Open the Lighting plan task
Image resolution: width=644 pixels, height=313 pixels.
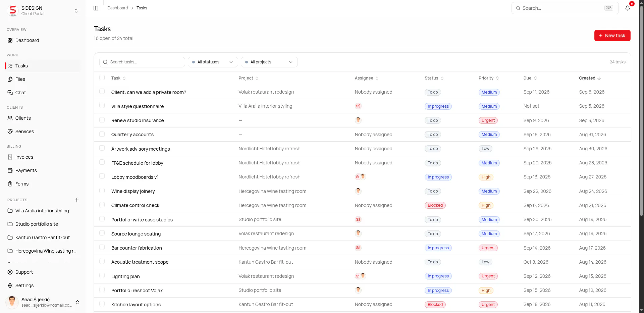point(125,276)
